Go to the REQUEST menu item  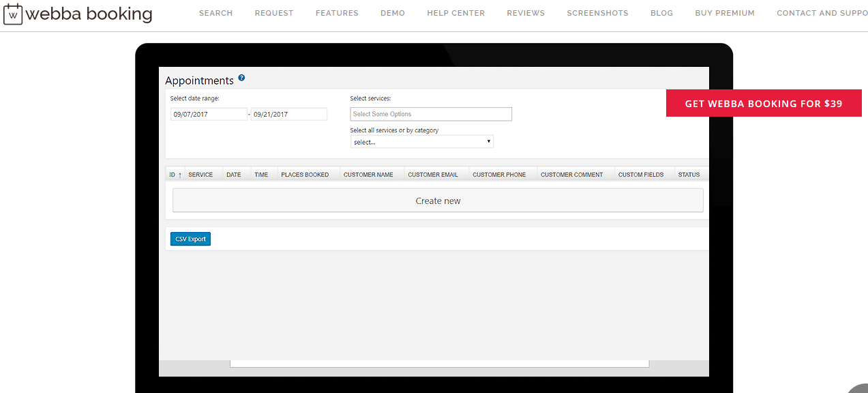pos(274,13)
